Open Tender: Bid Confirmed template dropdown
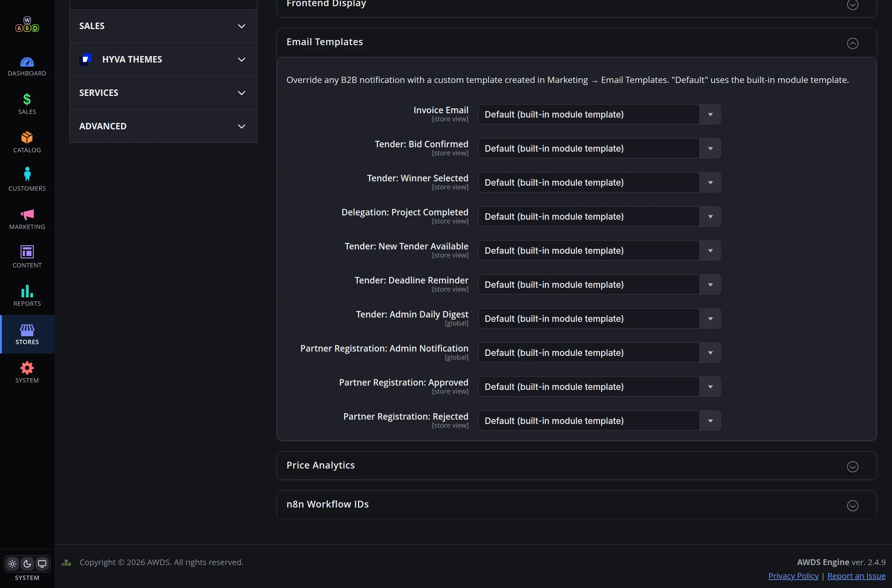The height and width of the screenshot is (588, 892). [x=599, y=149]
